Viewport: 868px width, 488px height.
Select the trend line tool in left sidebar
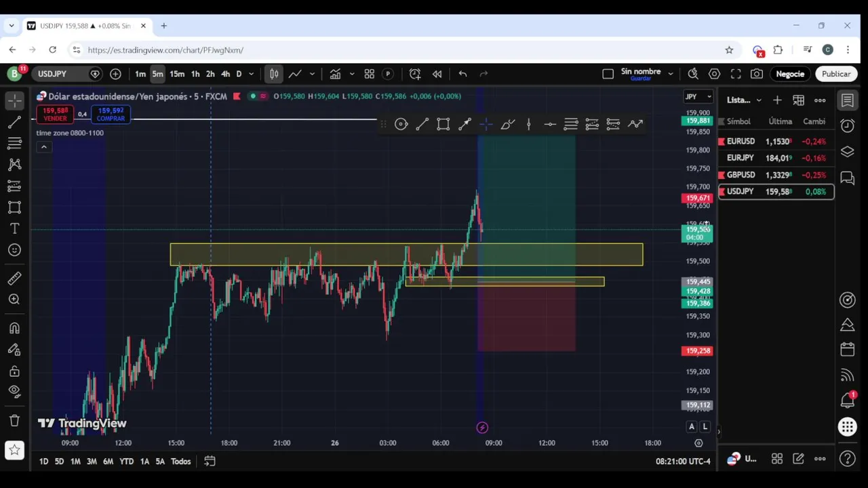(x=14, y=123)
